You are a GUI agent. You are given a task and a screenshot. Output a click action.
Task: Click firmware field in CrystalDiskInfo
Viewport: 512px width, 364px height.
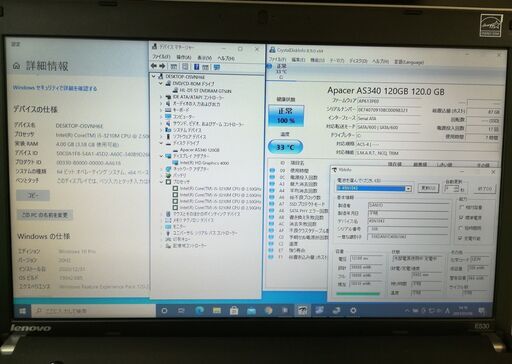point(389,101)
